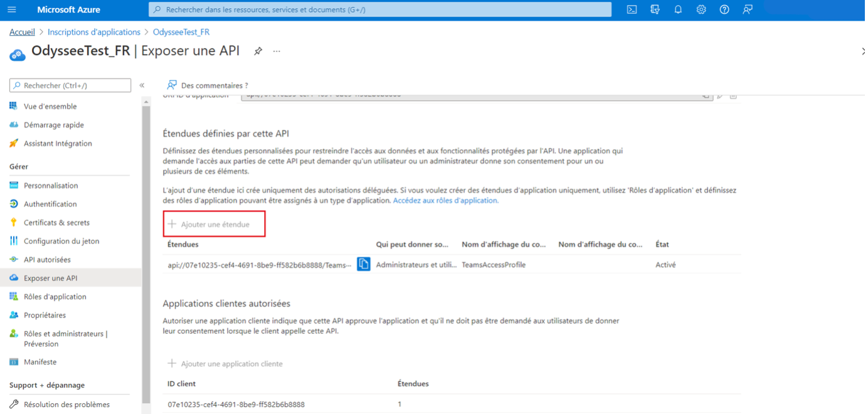The width and height of the screenshot is (868, 414).
Task: Click the Certificats & secrets key icon
Action: [x=14, y=222]
